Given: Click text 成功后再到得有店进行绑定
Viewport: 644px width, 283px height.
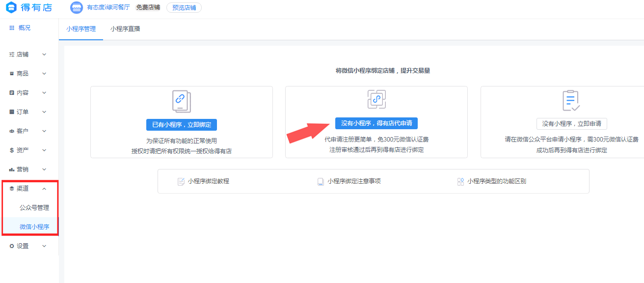Looking at the screenshot, I should 572,150.
